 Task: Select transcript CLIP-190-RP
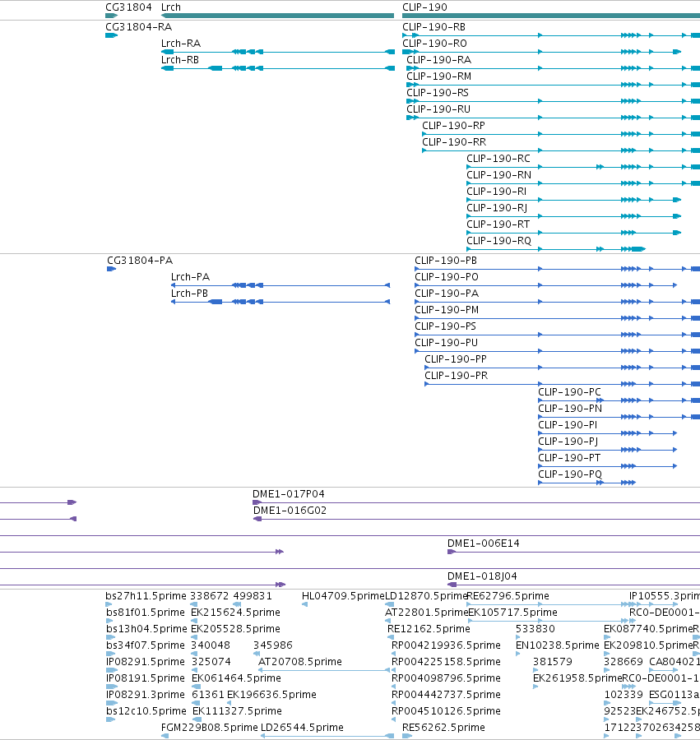pyautogui.click(x=453, y=126)
